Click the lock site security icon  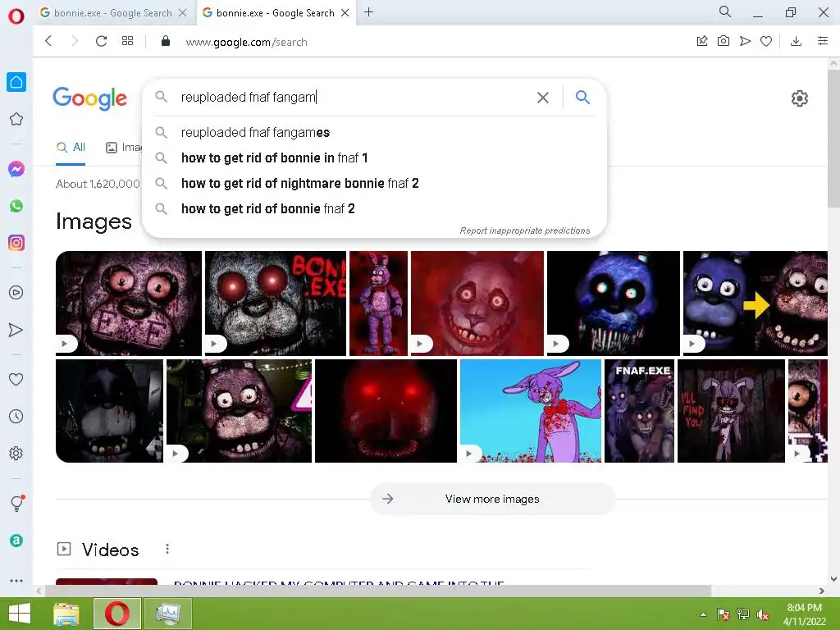coord(166,41)
